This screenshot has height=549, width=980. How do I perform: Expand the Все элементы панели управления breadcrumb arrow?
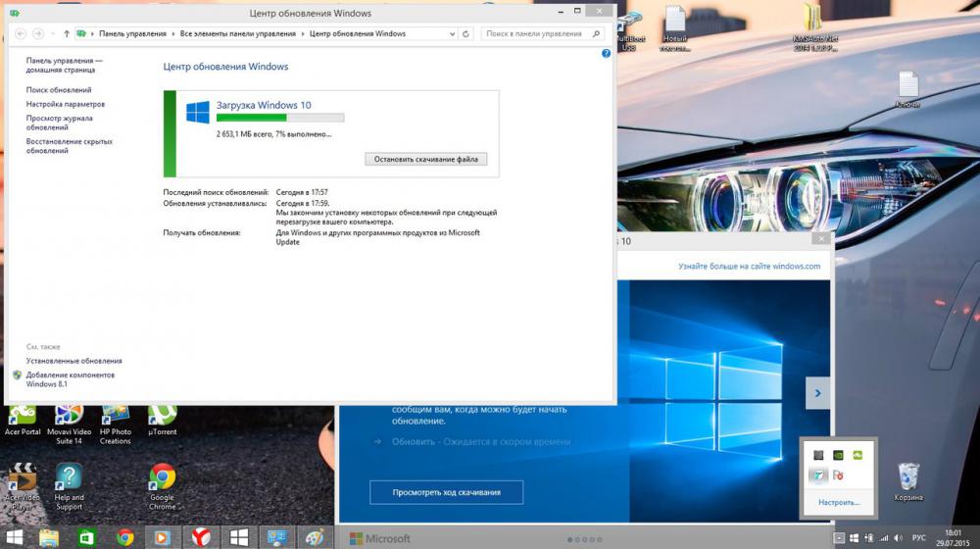pyautogui.click(x=303, y=33)
